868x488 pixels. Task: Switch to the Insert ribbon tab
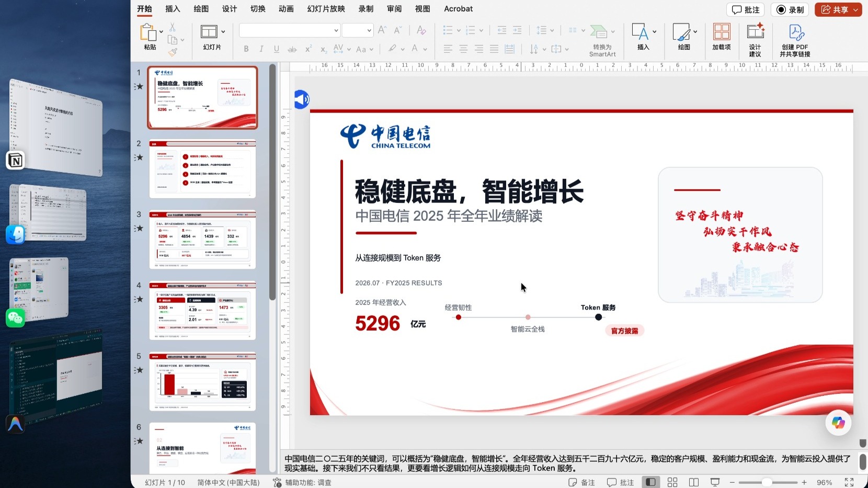click(173, 9)
